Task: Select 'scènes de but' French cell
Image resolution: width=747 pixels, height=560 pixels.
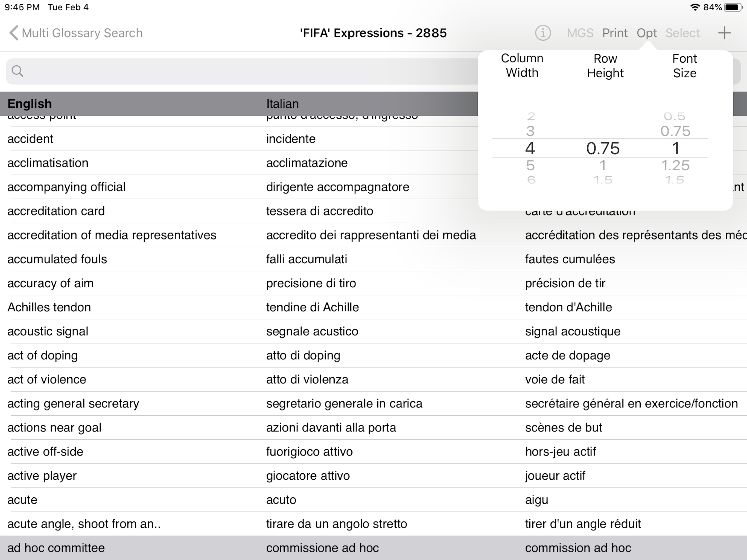Action: point(564,428)
